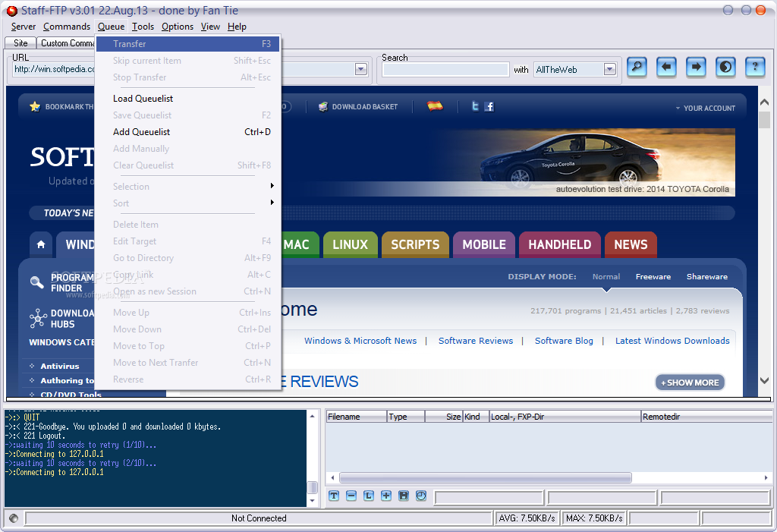Go back with the left arrow button
This screenshot has height=532, width=777.
click(x=666, y=67)
